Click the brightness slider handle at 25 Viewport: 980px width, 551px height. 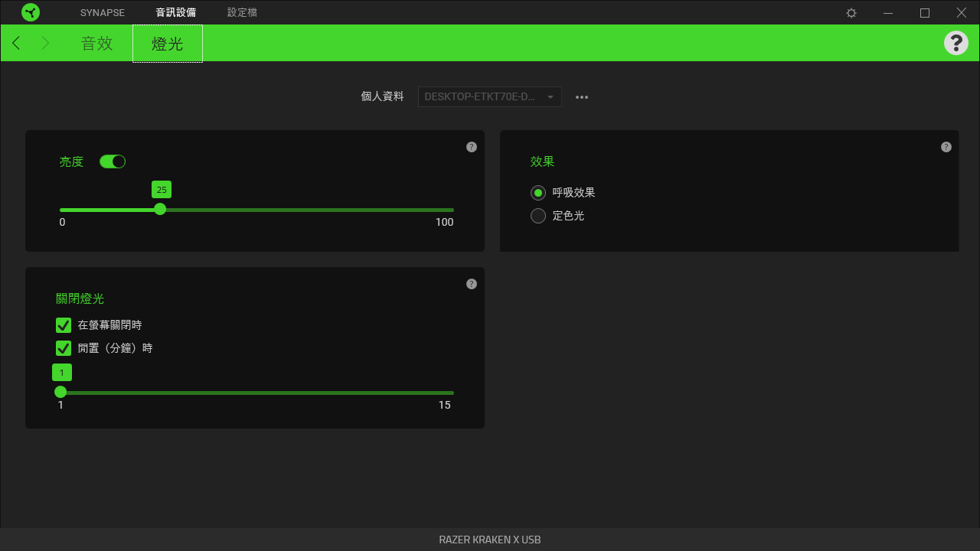point(160,209)
